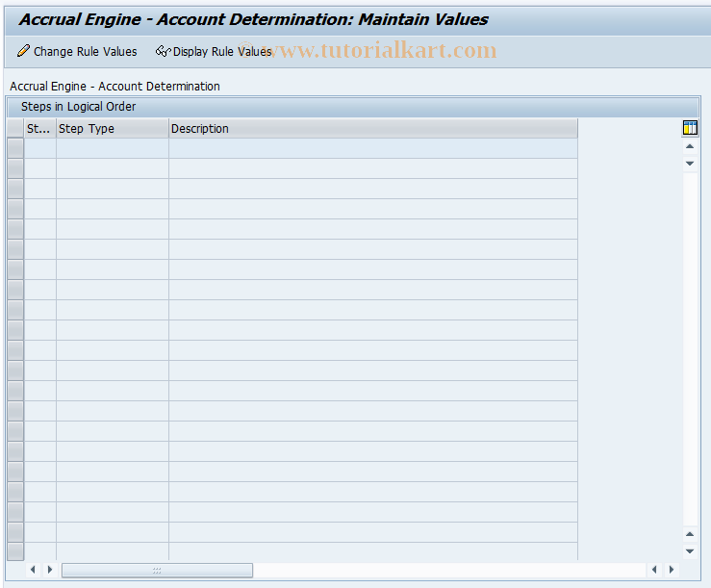Click scroll down arrow below the top up arrow

[x=690, y=164]
